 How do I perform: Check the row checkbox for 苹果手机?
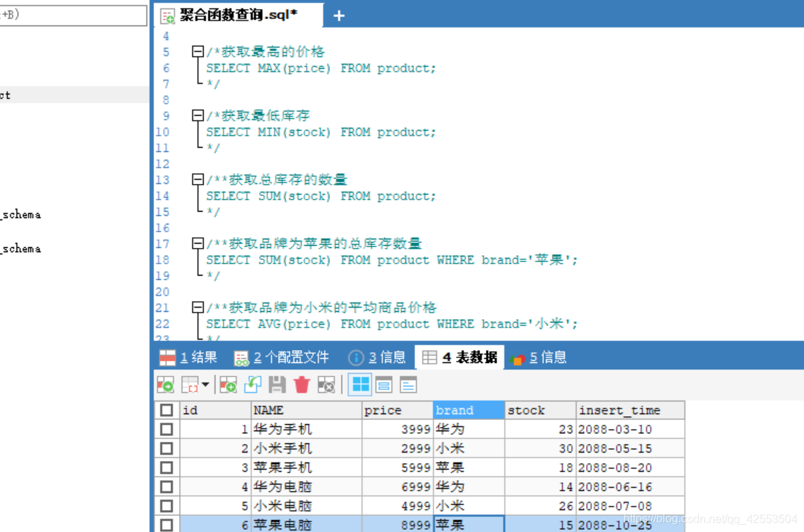coord(166,467)
